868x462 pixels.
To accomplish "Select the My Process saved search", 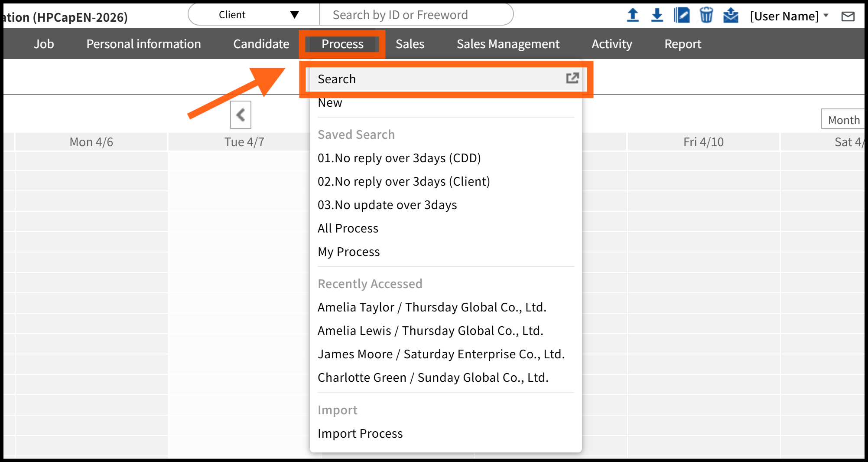I will coord(348,252).
